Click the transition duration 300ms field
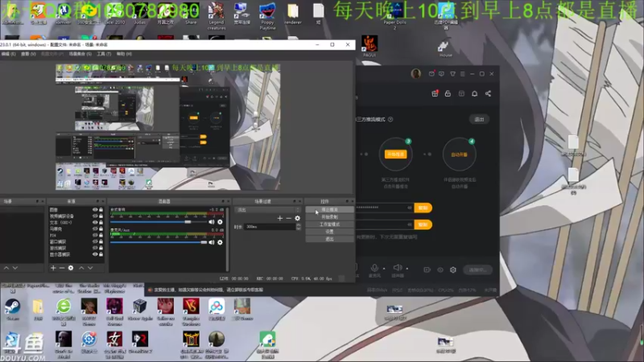 coord(270,227)
